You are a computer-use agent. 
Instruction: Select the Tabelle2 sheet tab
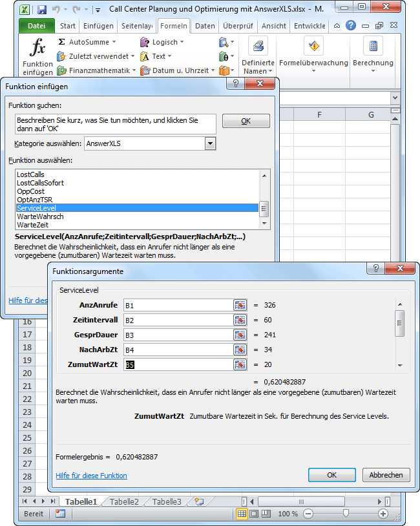tap(124, 501)
